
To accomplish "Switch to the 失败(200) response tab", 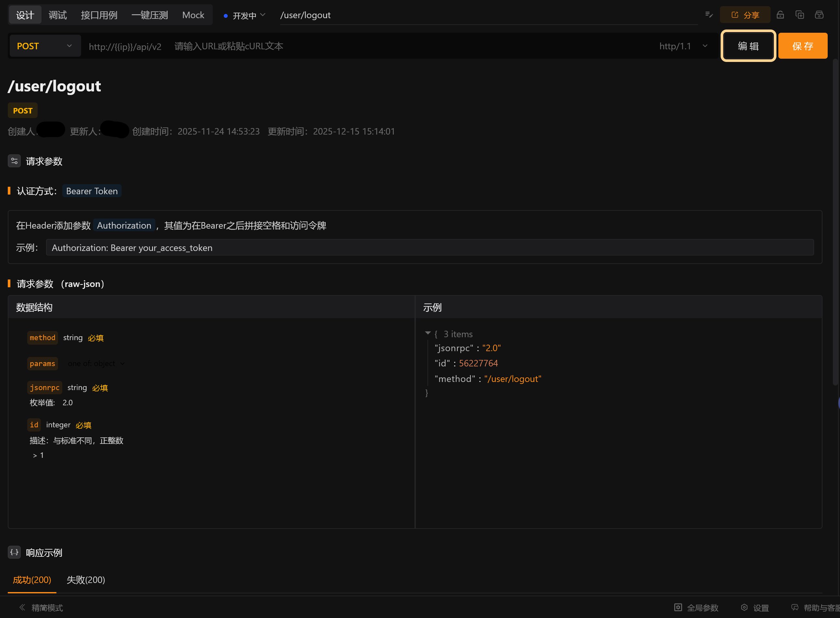I will pyautogui.click(x=86, y=580).
